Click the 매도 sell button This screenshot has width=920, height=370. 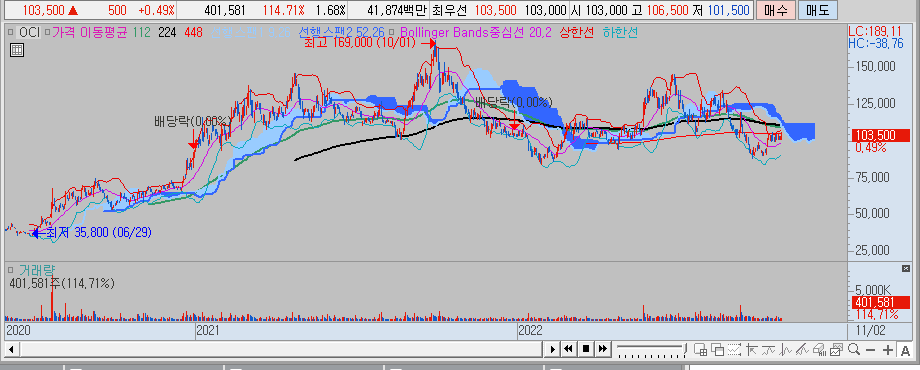click(x=818, y=10)
